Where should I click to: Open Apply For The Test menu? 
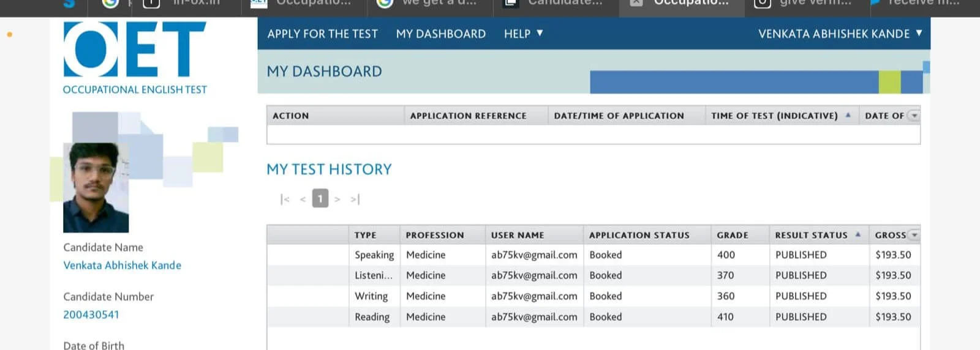tap(322, 34)
